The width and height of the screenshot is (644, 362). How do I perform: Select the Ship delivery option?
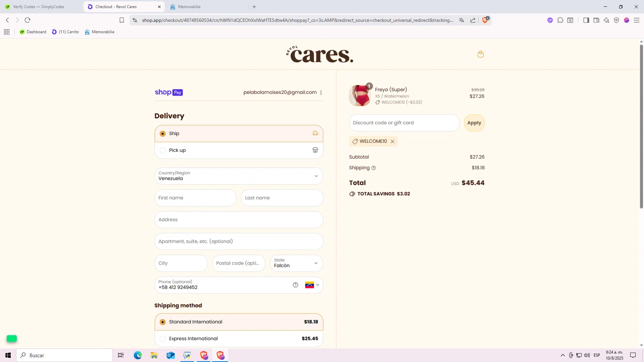239,134
